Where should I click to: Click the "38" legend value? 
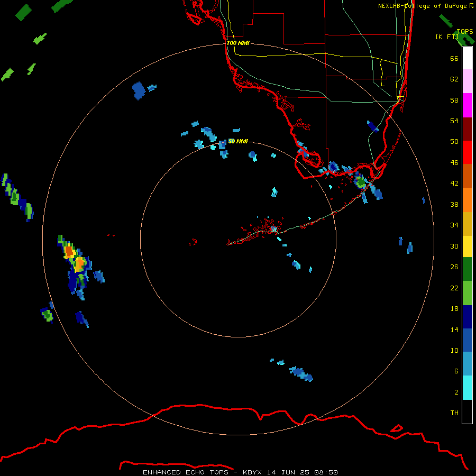454,204
